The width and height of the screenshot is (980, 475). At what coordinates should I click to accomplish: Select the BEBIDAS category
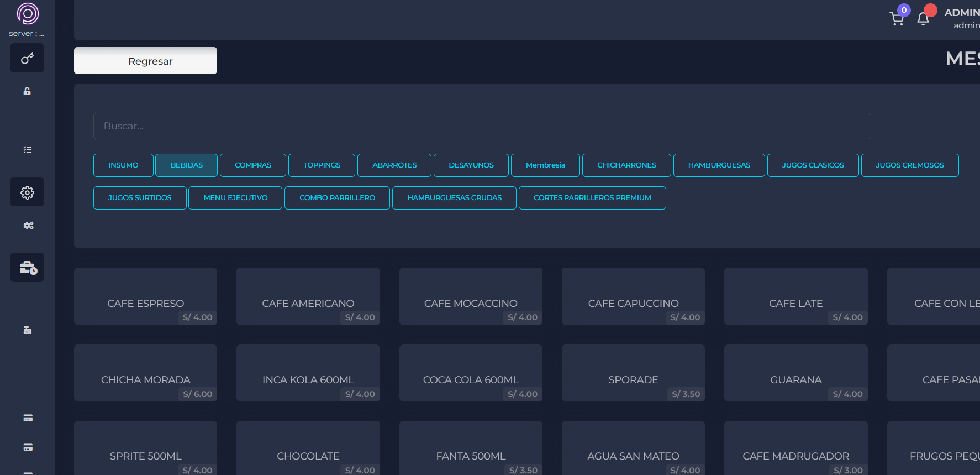coord(187,165)
